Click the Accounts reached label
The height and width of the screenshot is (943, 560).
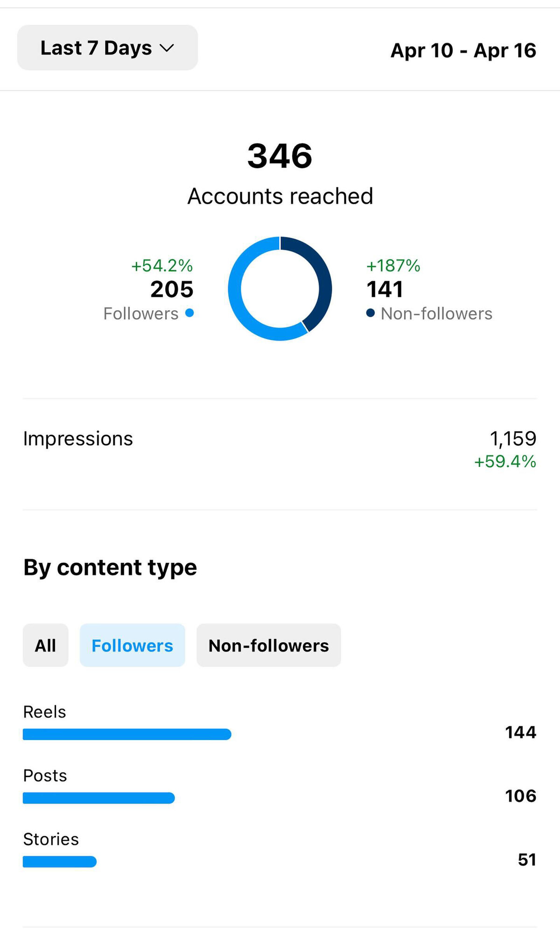point(280,196)
